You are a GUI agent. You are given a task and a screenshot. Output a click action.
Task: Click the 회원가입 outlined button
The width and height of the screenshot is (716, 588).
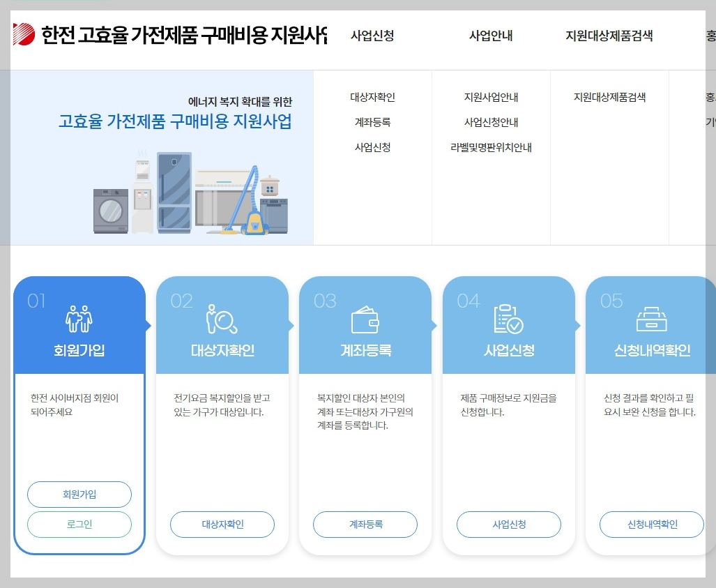[79, 495]
